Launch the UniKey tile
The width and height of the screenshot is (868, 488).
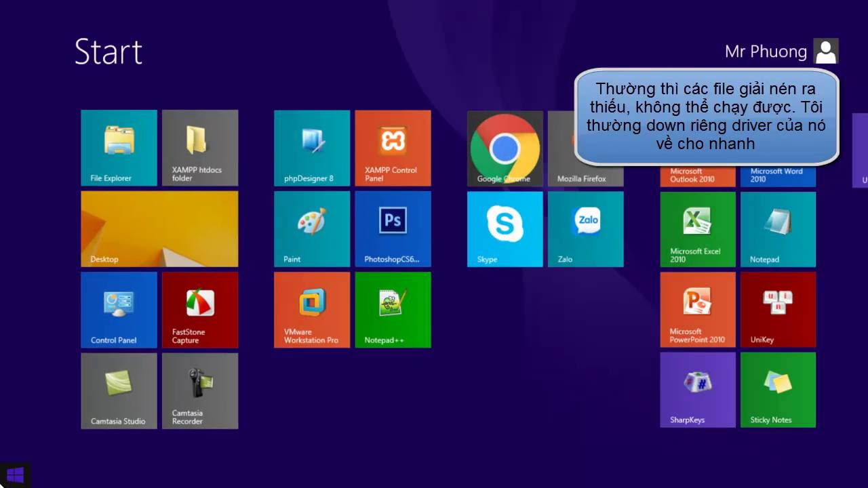pyautogui.click(x=778, y=310)
